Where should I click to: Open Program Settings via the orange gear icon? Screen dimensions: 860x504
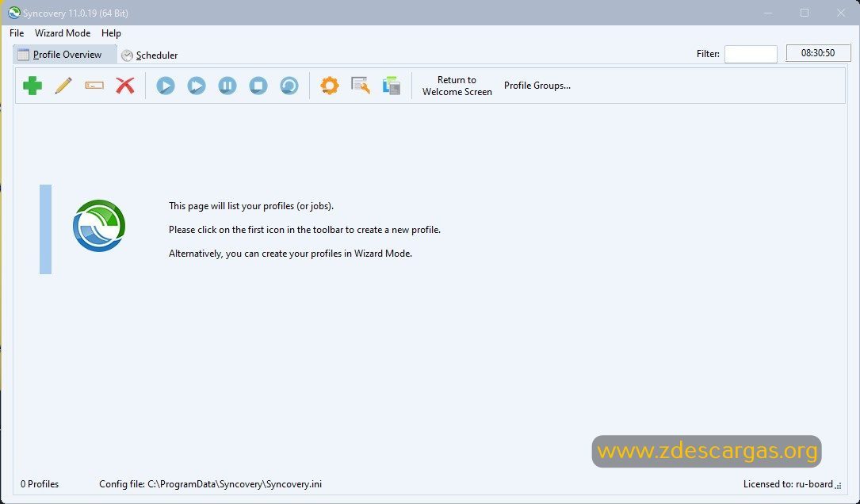(x=329, y=86)
